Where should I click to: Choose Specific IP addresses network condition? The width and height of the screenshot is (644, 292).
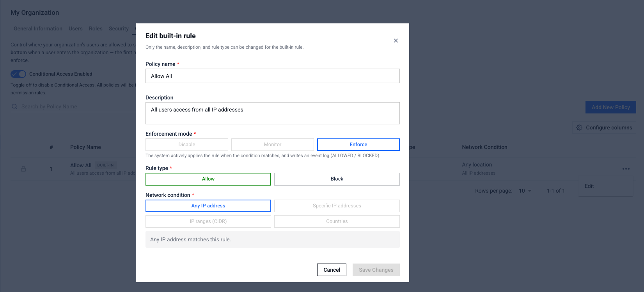337,206
